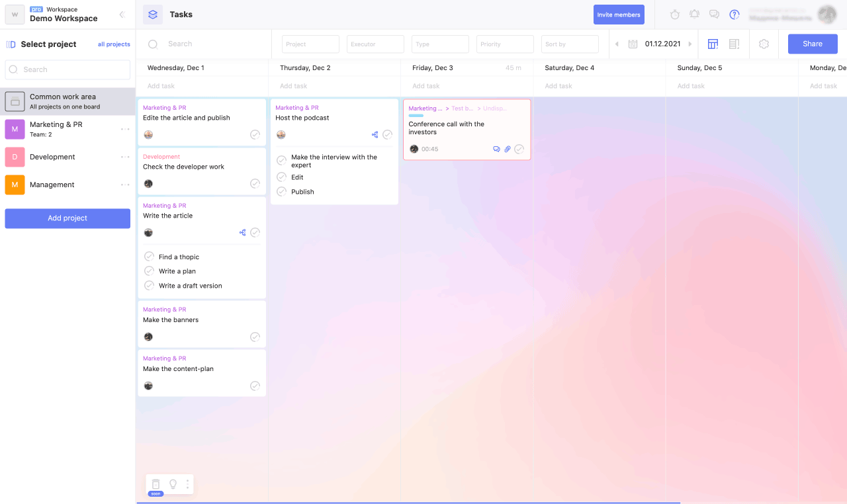Viewport: 847px width, 504px height.
Task: Select the Common work area item
Action: coord(63,101)
